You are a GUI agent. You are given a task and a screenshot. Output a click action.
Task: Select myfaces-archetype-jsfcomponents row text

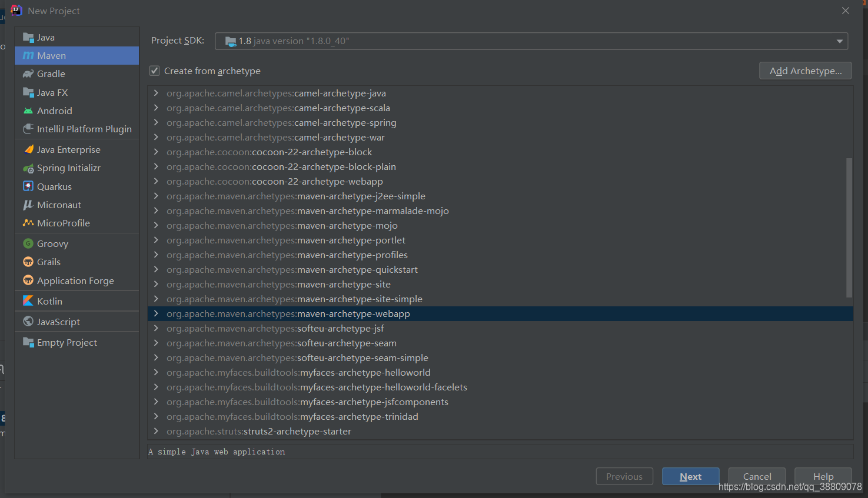pyautogui.click(x=307, y=402)
